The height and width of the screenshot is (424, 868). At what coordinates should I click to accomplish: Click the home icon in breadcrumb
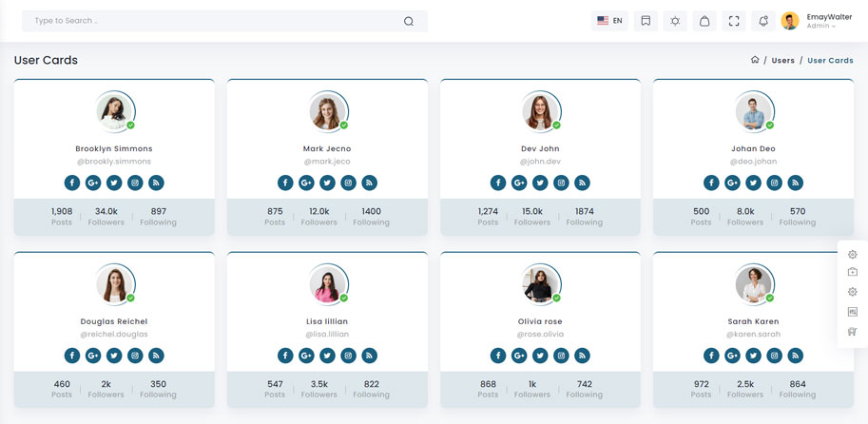click(755, 60)
